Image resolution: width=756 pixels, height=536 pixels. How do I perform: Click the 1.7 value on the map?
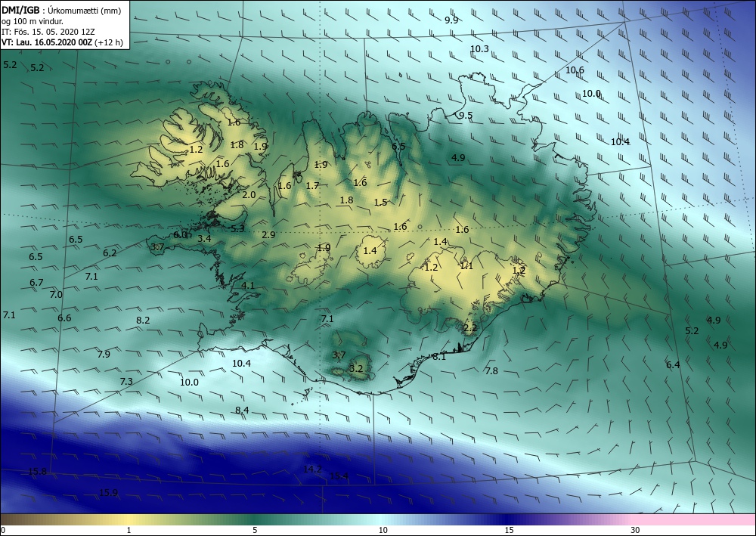point(312,185)
